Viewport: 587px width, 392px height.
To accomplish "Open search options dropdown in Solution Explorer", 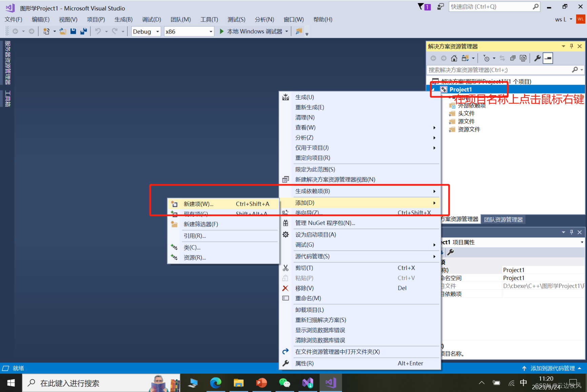I will 582,70.
